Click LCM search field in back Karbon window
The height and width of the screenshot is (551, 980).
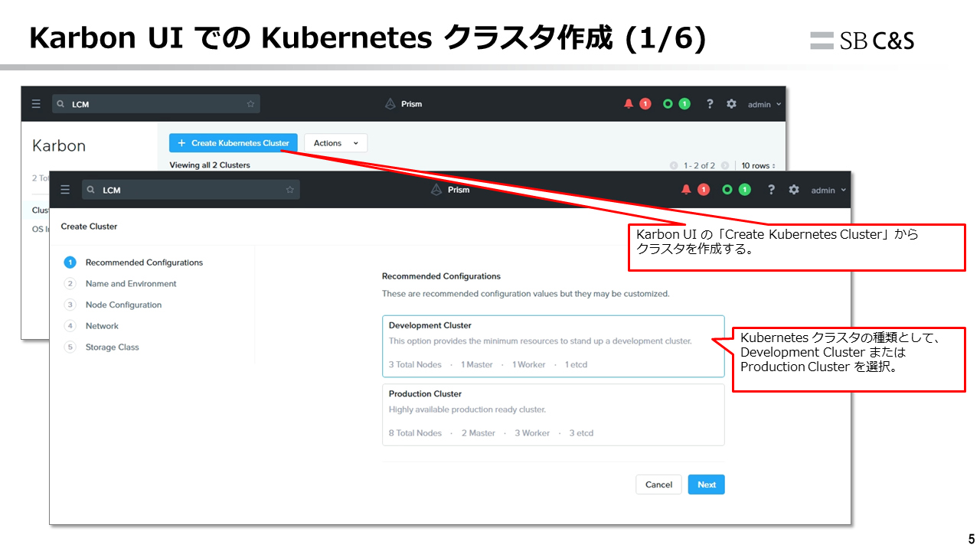pos(156,104)
